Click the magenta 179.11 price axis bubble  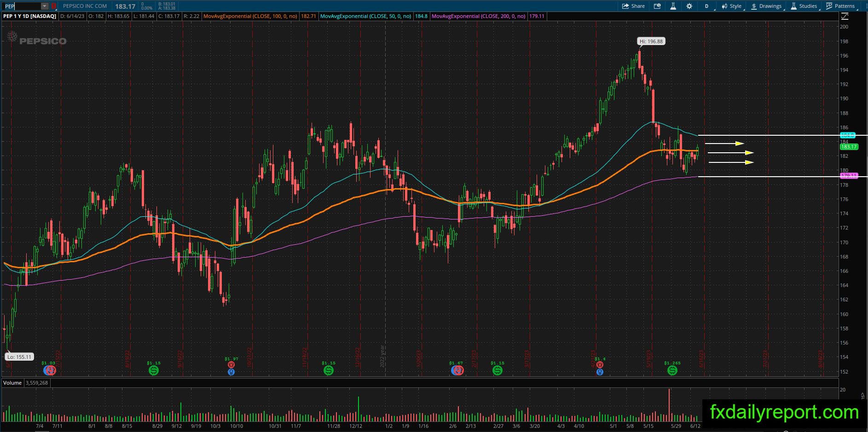click(x=849, y=176)
